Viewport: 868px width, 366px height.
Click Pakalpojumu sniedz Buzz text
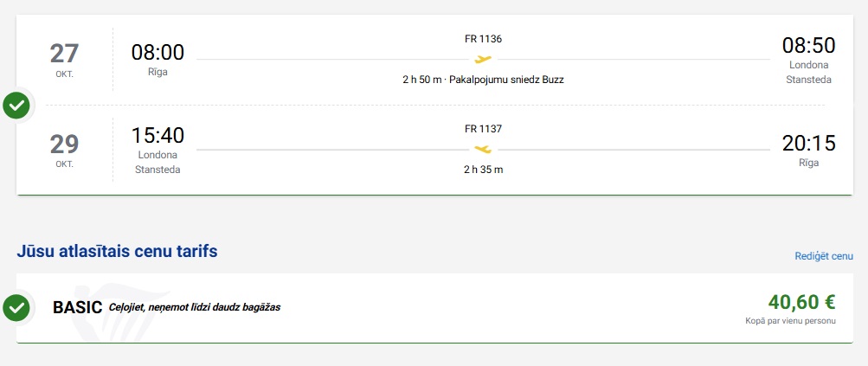point(506,80)
